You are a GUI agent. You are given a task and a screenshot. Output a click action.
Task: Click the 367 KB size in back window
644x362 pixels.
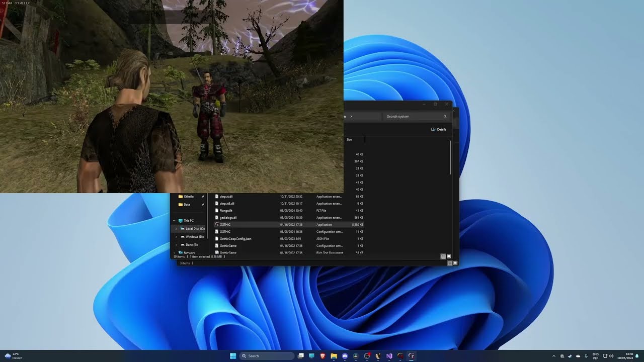click(359, 161)
